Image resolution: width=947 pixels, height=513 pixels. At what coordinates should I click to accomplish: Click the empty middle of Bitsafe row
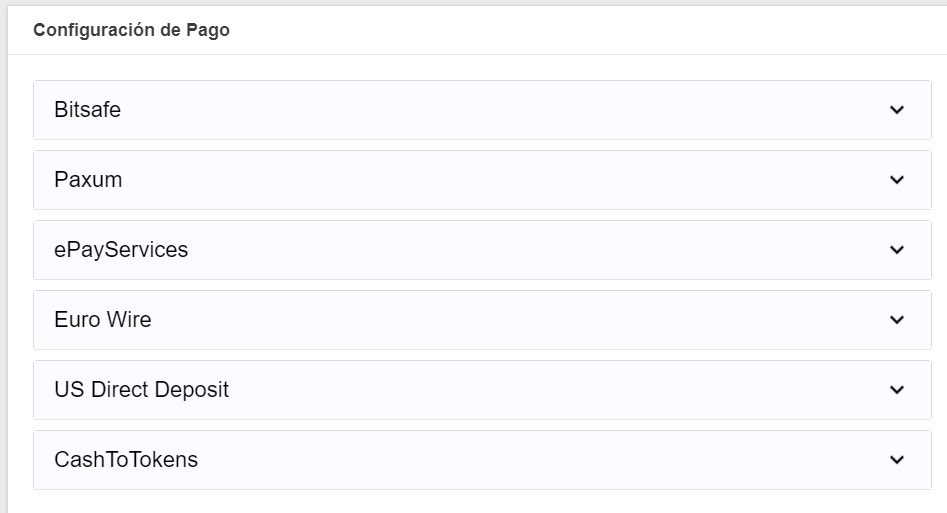pyautogui.click(x=480, y=110)
